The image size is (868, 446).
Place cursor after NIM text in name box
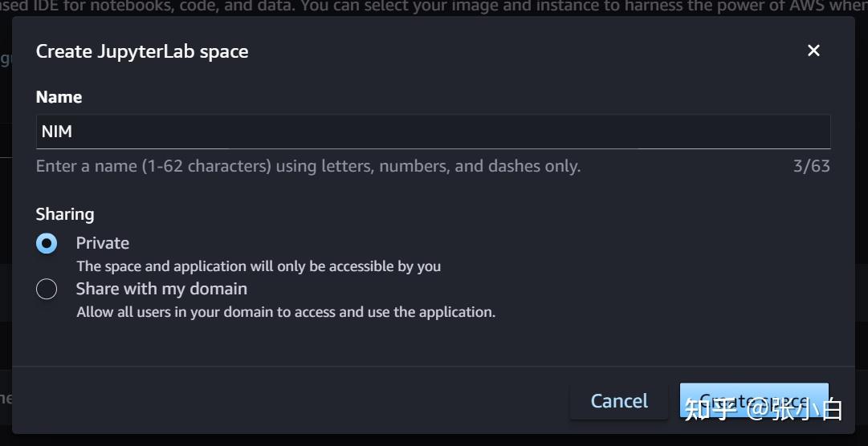point(75,132)
